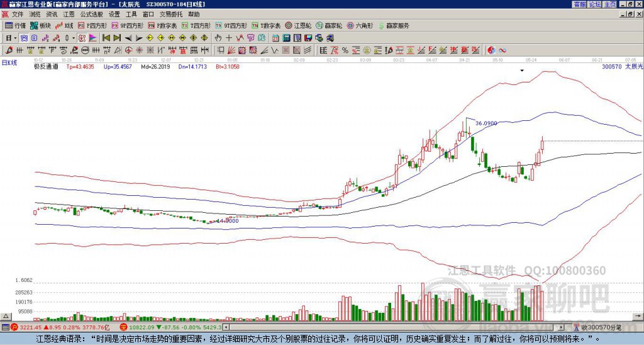The width and height of the screenshot is (644, 345).
Task: Open the 江恩轮 Gann wheel tool
Action: (x=299, y=25)
